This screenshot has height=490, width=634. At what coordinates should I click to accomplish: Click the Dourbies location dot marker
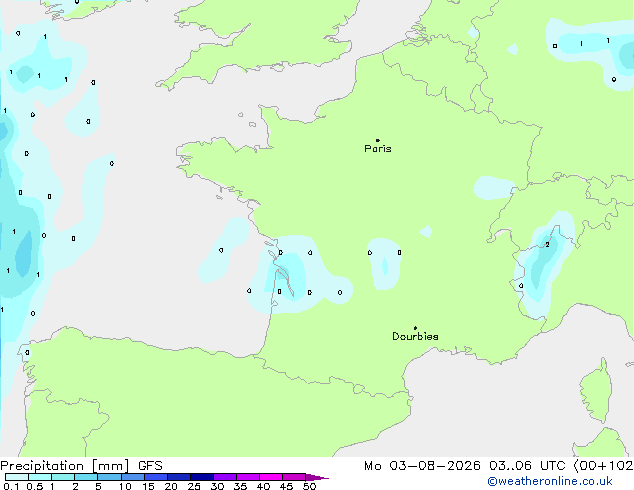click(x=415, y=328)
